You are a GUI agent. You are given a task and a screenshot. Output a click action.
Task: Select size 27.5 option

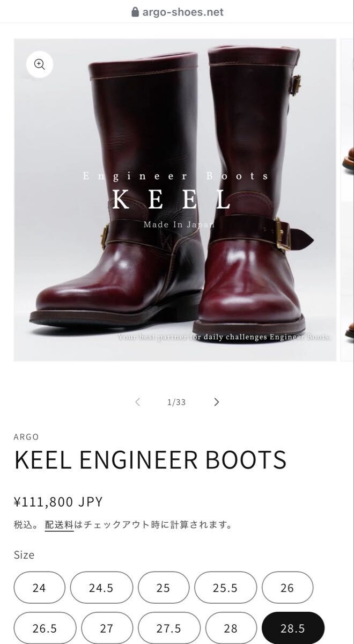[169, 628]
